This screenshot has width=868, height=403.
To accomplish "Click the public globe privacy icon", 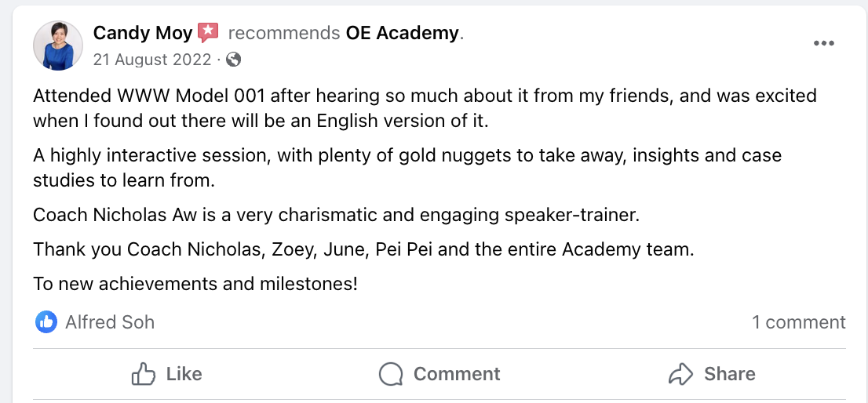I will [x=233, y=60].
